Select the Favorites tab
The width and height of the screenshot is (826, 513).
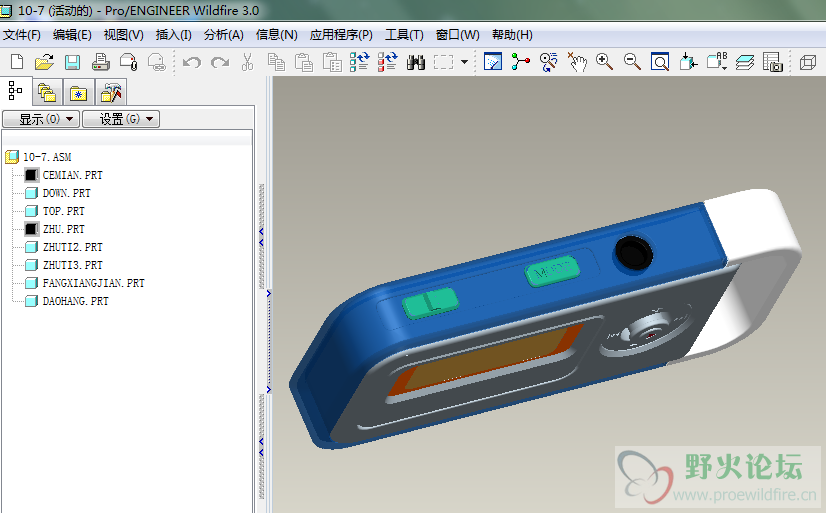(x=79, y=93)
